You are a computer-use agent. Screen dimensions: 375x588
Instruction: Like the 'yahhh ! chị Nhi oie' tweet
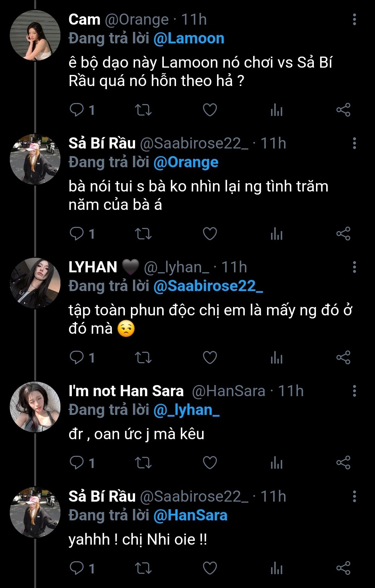pyautogui.click(x=210, y=568)
